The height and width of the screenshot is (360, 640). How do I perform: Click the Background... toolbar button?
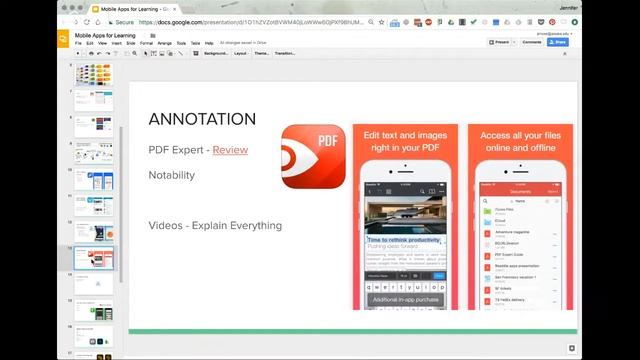216,53
